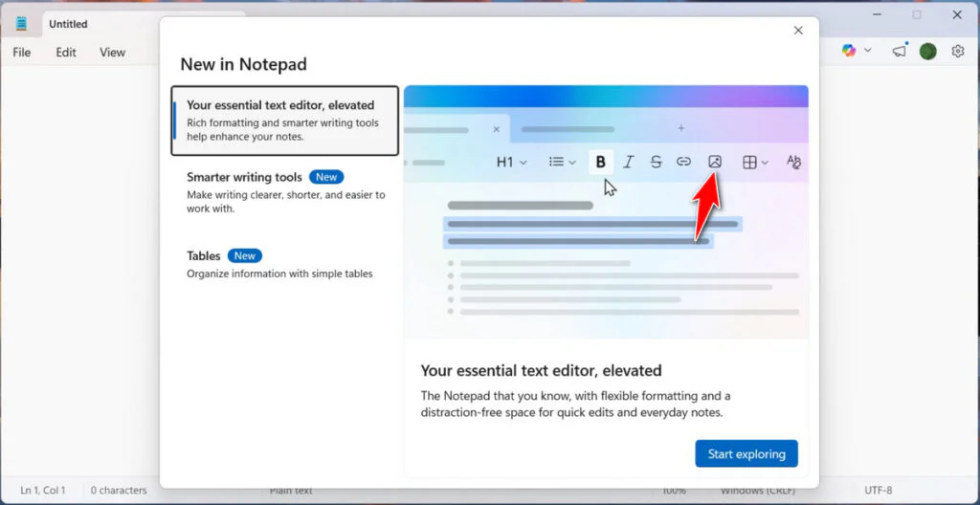Minimize the Notepad window
Image resolution: width=980 pixels, height=505 pixels.
(875, 15)
